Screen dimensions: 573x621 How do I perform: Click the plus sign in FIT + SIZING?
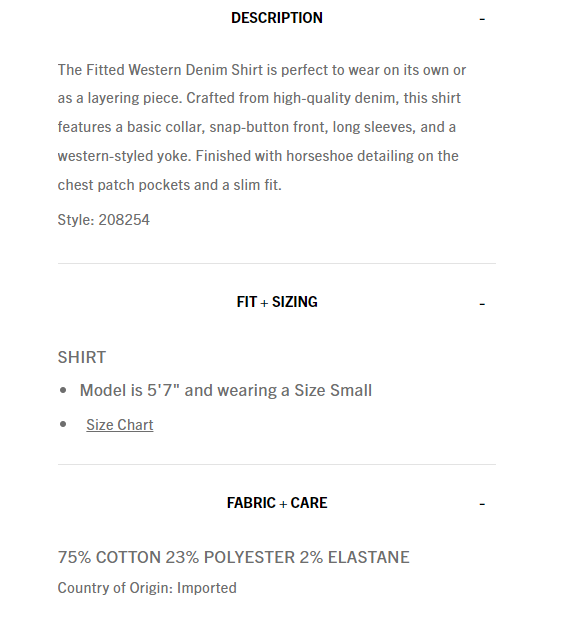click(x=264, y=303)
